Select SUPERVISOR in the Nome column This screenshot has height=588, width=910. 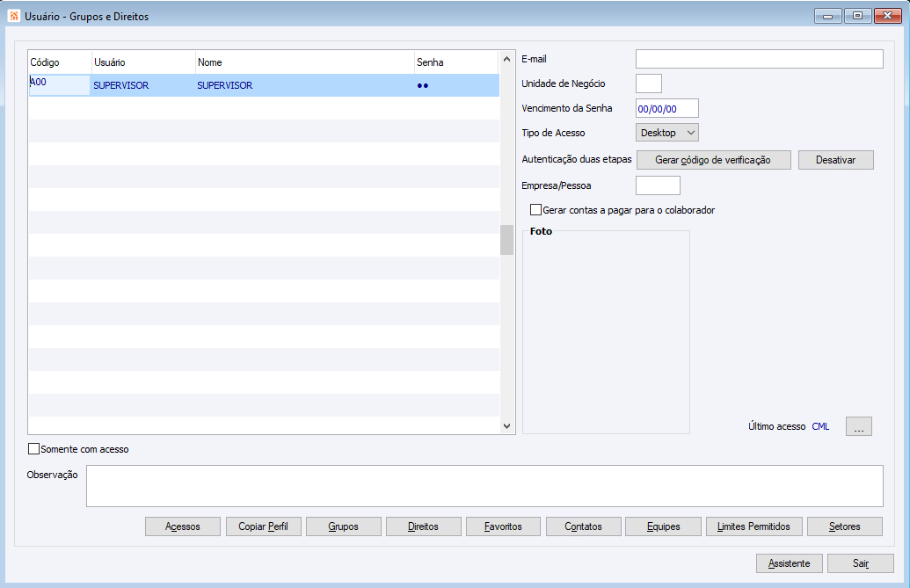pos(225,85)
